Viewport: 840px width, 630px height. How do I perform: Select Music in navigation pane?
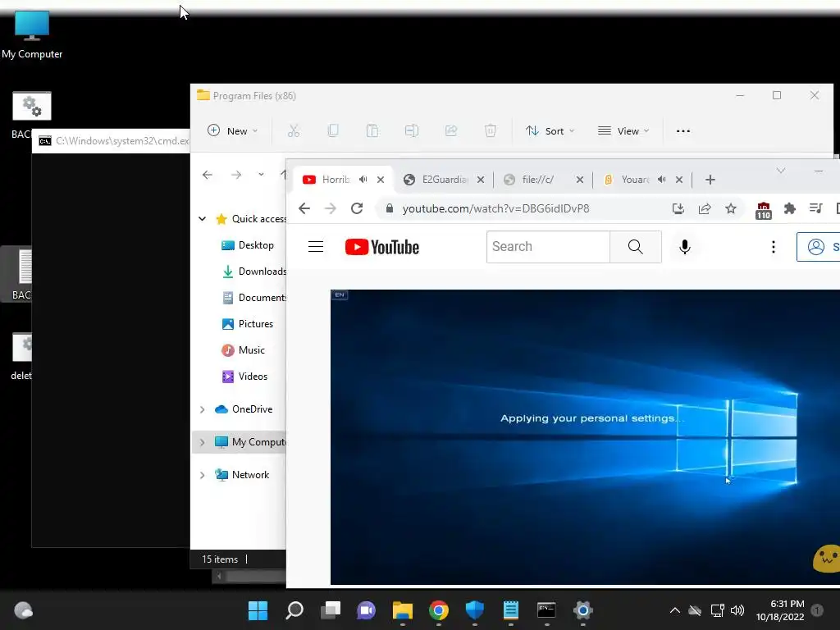(243, 349)
